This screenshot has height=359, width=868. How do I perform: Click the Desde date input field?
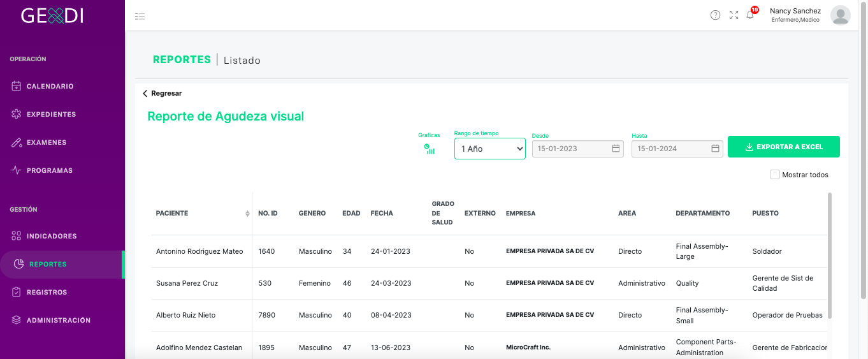pos(578,149)
